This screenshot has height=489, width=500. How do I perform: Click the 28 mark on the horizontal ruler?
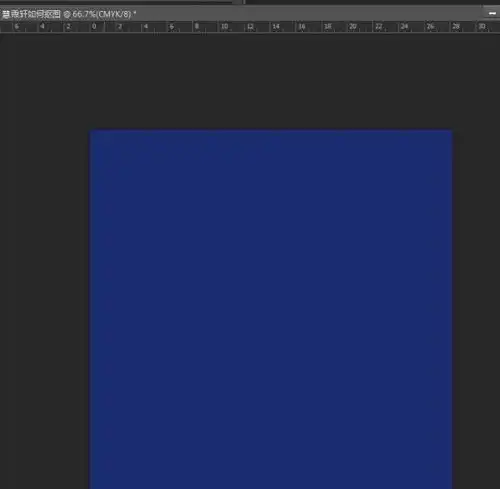click(456, 26)
